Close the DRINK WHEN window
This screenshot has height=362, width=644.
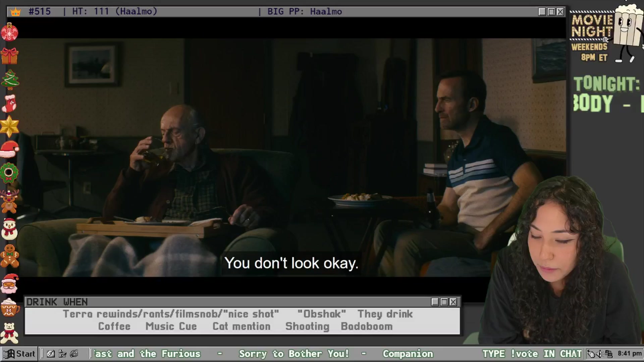(453, 302)
